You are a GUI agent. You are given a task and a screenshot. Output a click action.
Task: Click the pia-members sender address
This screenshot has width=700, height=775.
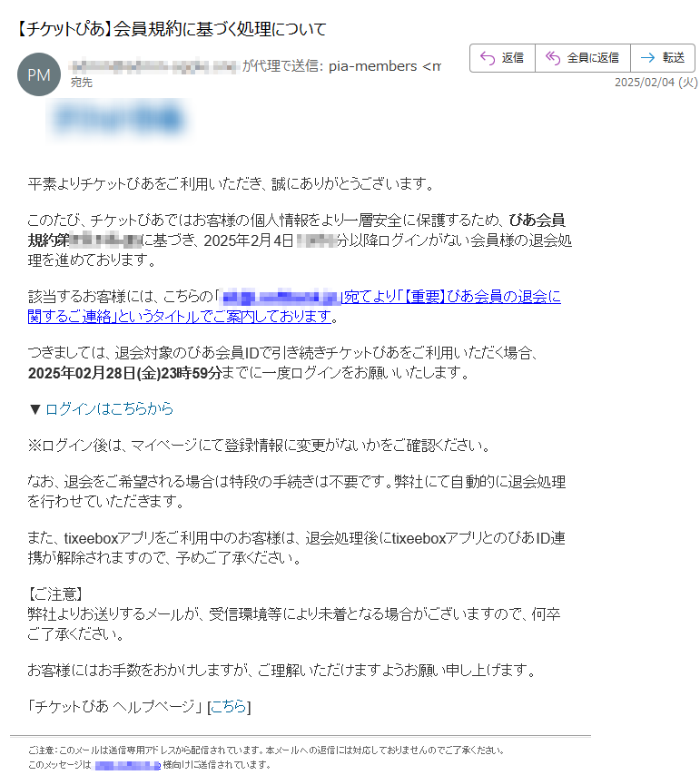click(x=385, y=66)
